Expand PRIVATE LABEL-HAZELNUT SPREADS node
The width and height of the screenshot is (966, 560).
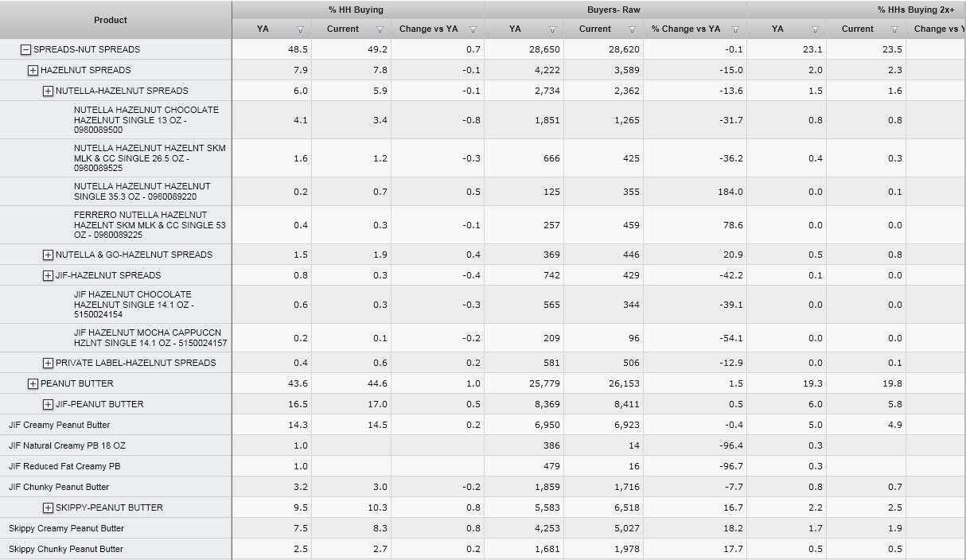point(48,363)
